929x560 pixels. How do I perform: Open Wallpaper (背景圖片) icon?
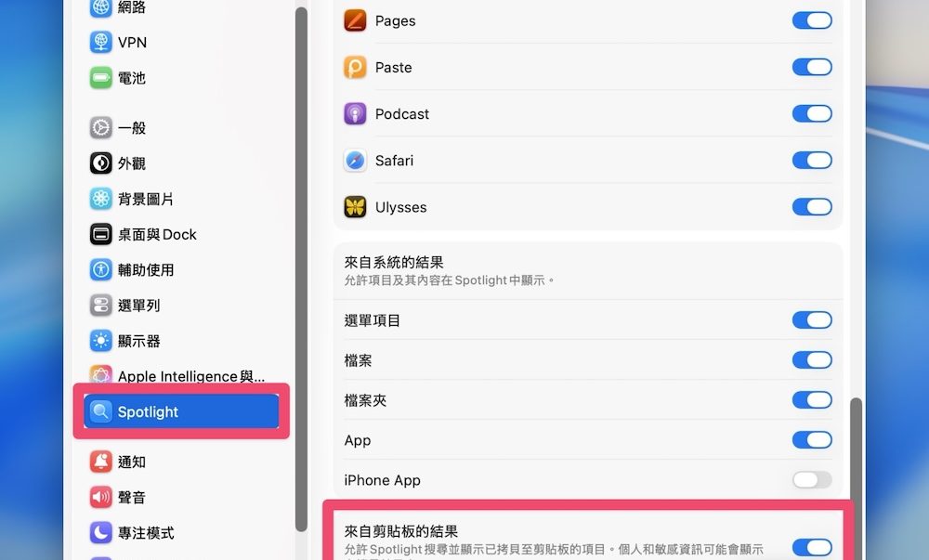coord(101,199)
